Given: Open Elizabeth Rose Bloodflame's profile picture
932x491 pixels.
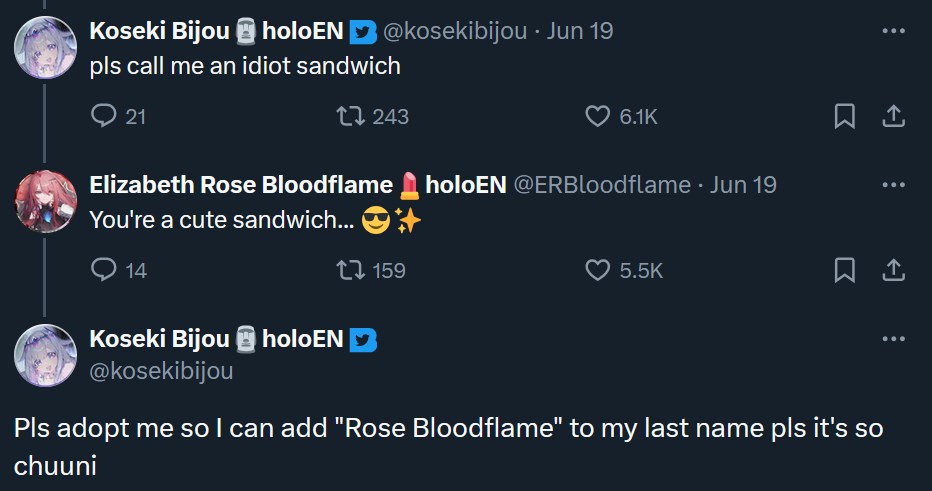Looking at the screenshot, I should click(46, 201).
